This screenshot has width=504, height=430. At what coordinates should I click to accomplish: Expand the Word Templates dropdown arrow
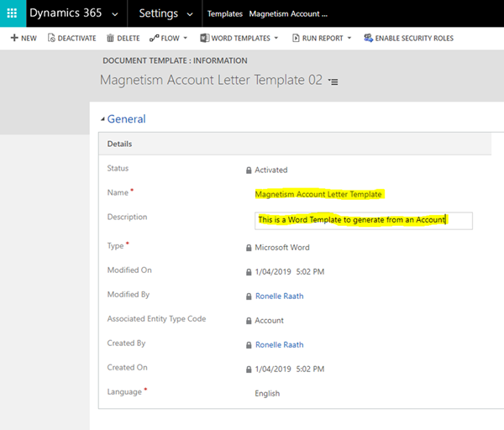click(x=277, y=39)
